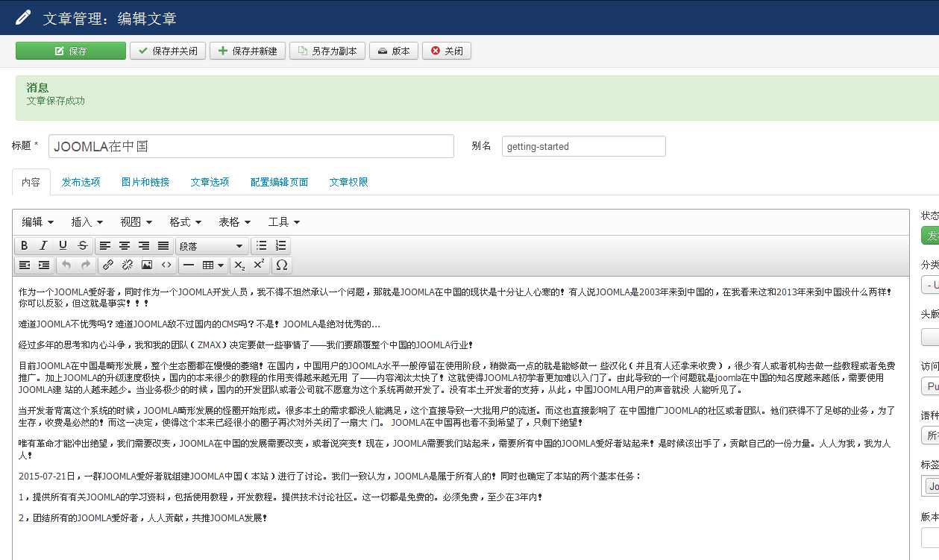Apply superscript formatting
Image resolution: width=939 pixels, height=560 pixels.
click(259, 265)
